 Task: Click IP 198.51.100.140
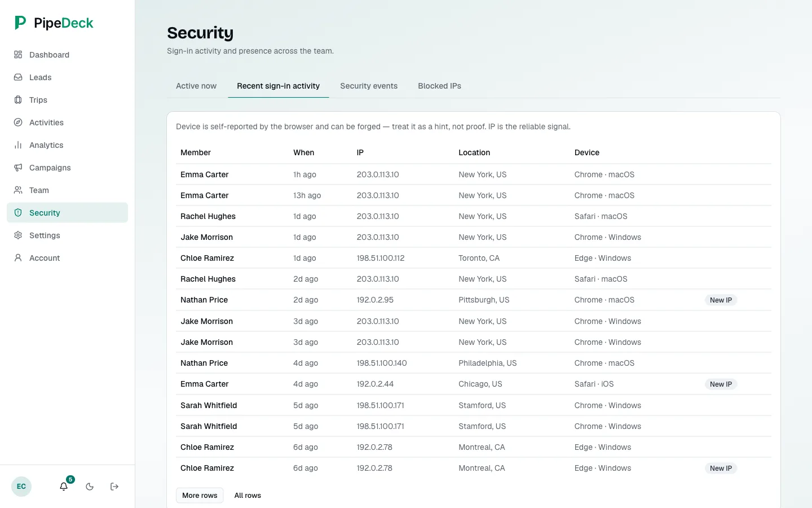(382, 363)
